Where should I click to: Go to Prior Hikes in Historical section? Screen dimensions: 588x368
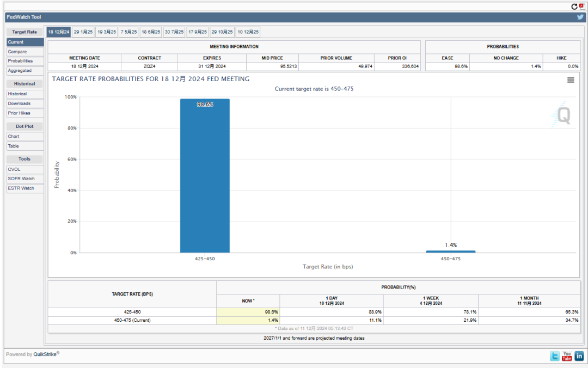point(19,113)
